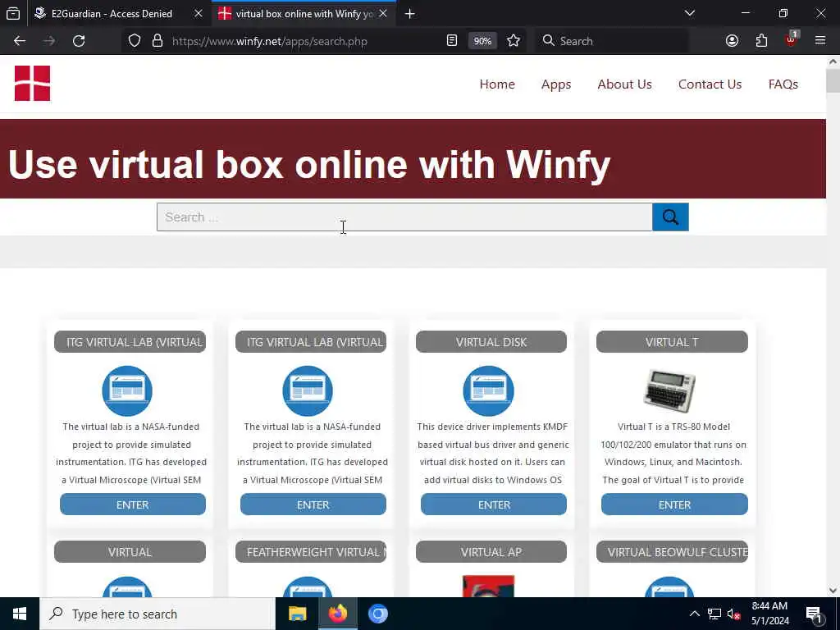The image size is (840, 630).
Task: Select the virtual box online Winfy tab
Action: (305, 14)
